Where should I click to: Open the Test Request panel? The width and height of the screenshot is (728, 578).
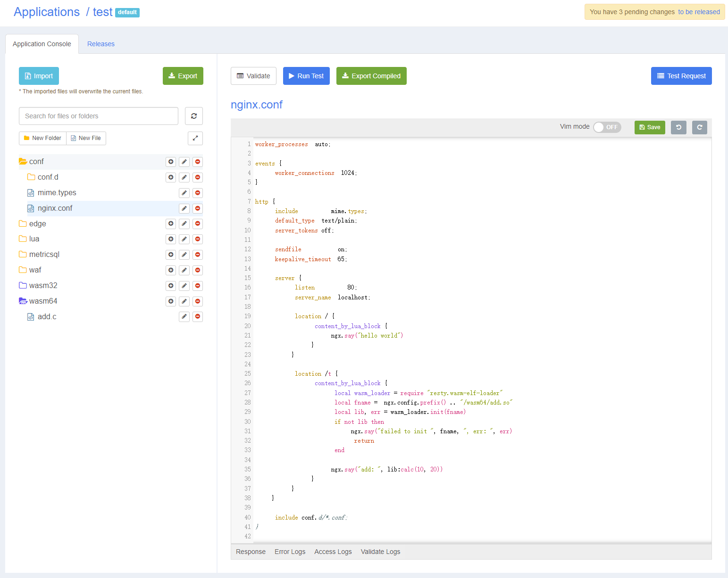681,76
